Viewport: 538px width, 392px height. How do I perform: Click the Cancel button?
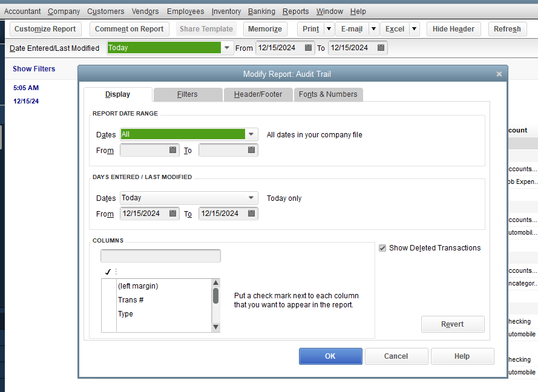[396, 356]
